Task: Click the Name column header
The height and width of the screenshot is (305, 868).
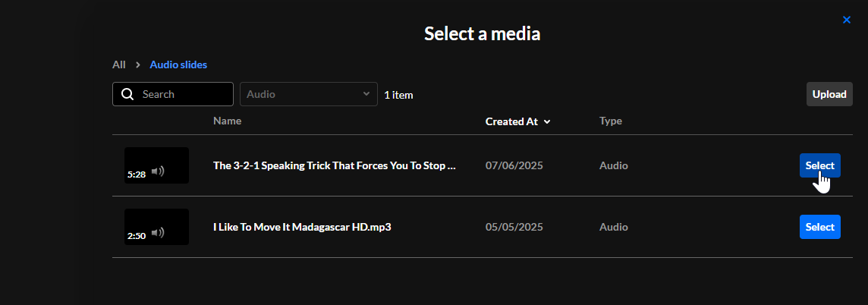Action: tap(227, 121)
